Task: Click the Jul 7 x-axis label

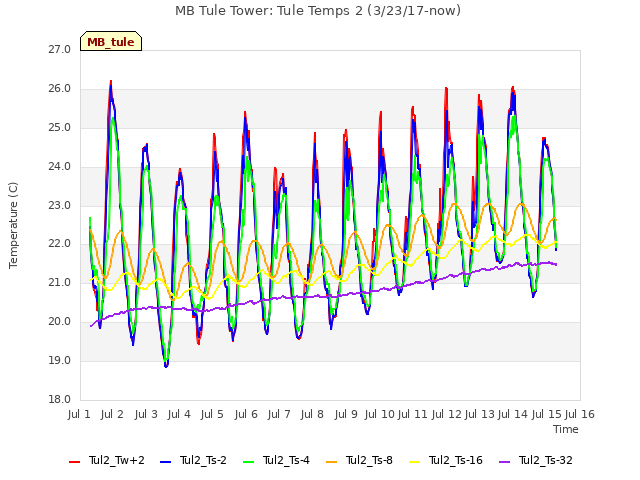Action: coord(279,414)
